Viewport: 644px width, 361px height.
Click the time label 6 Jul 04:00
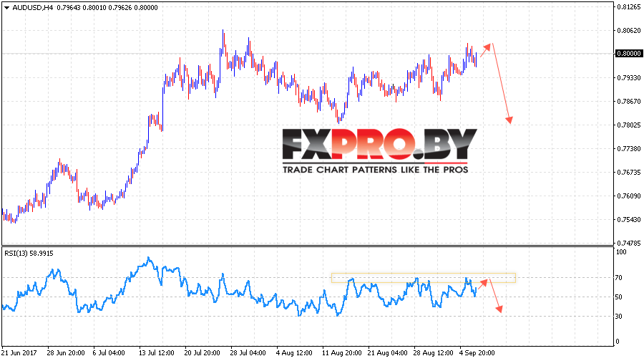pos(109,353)
